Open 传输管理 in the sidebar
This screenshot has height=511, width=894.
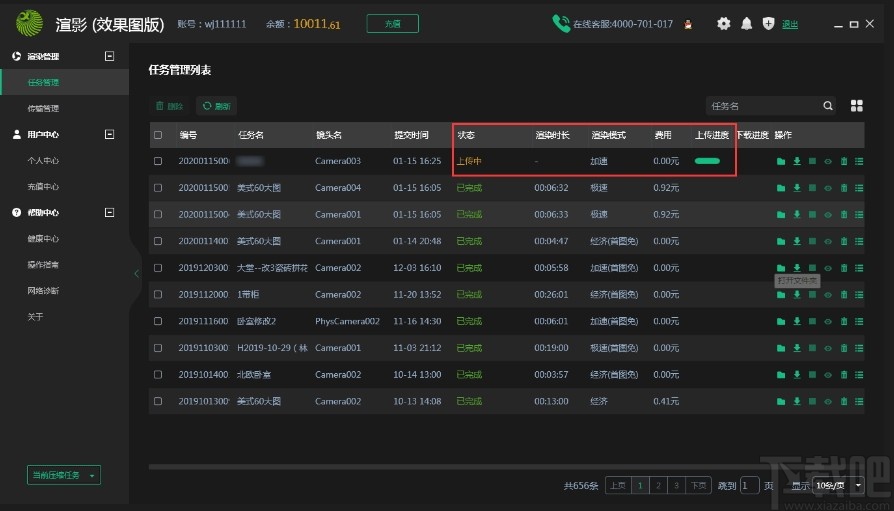pyautogui.click(x=43, y=108)
